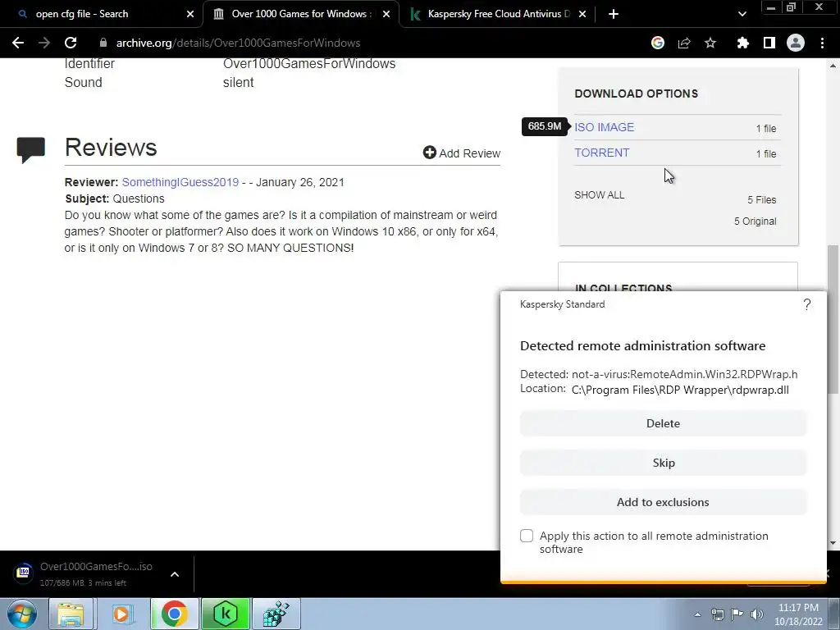Open Windows Media Player from the taskbar
The width and height of the screenshot is (840, 630).
(x=121, y=614)
